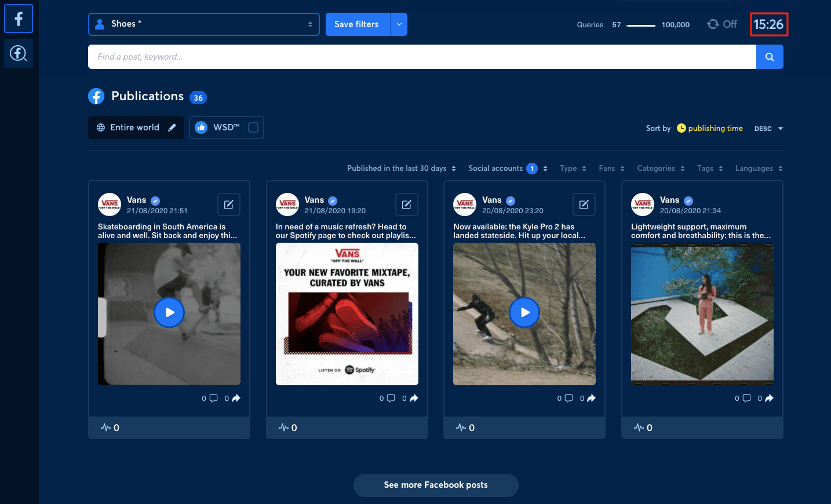The width and height of the screenshot is (831, 504).
Task: Click the Find a post, keyword field
Action: 422,57
